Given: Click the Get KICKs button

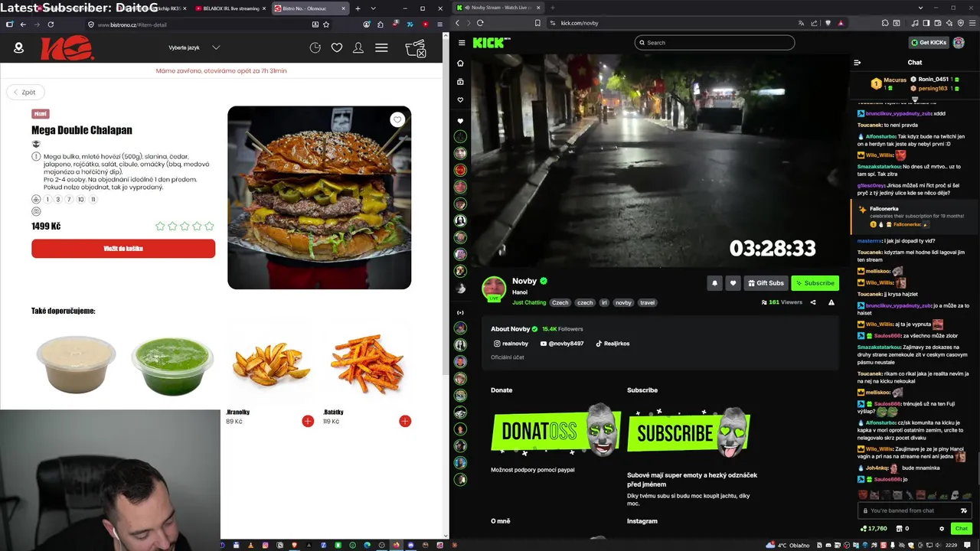Looking at the screenshot, I should point(929,43).
